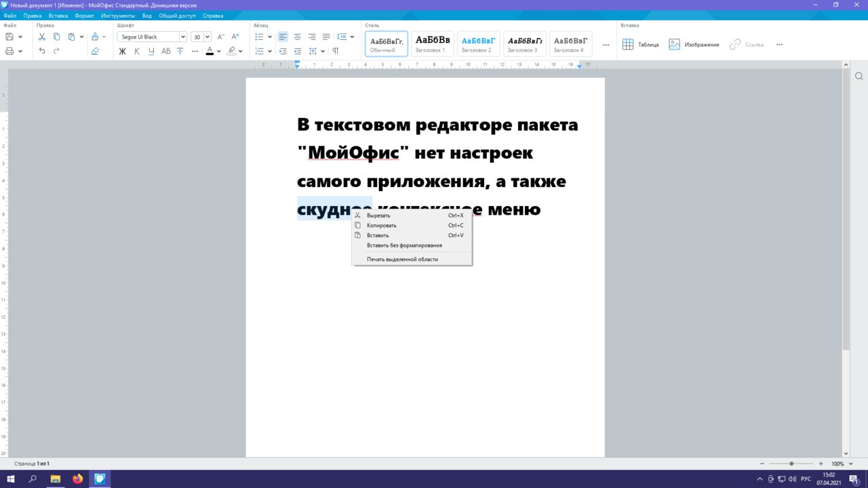This screenshot has width=868, height=488.
Task: Click the eraser clear formatting icon
Action: tap(95, 51)
